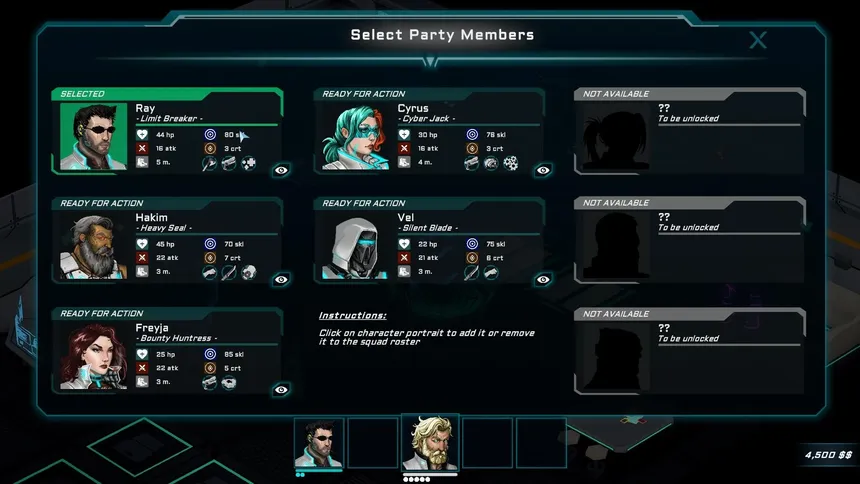Click the blond bearded leader roster portrait
This screenshot has height=484, width=860.
[x=431, y=442]
